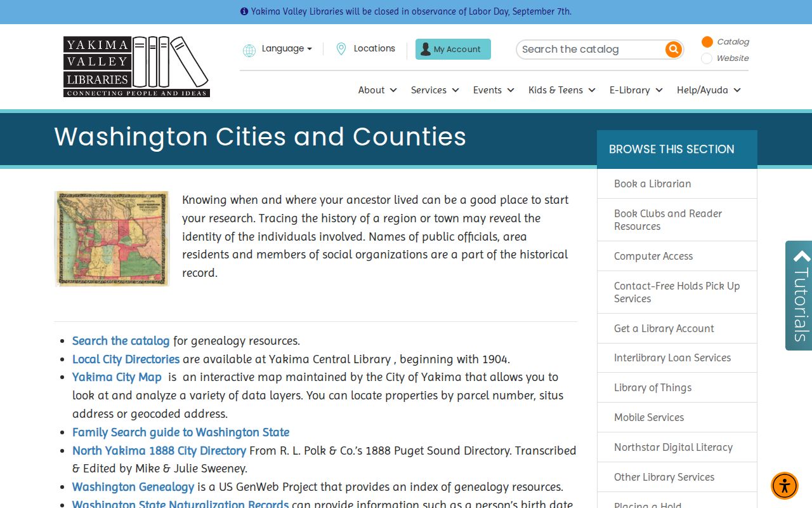Open Book Clubs and Reader Resources
Image resolution: width=812 pixels, height=508 pixels.
click(x=677, y=220)
